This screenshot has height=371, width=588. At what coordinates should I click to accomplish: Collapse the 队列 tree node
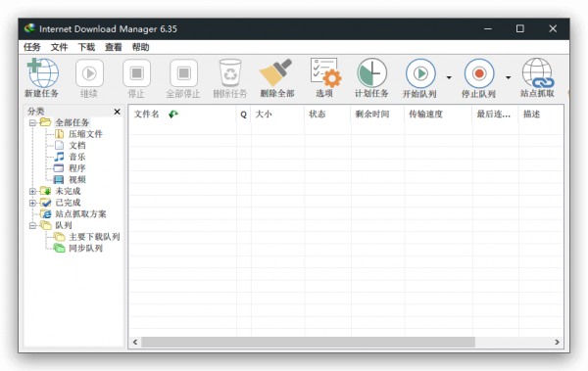[32, 225]
